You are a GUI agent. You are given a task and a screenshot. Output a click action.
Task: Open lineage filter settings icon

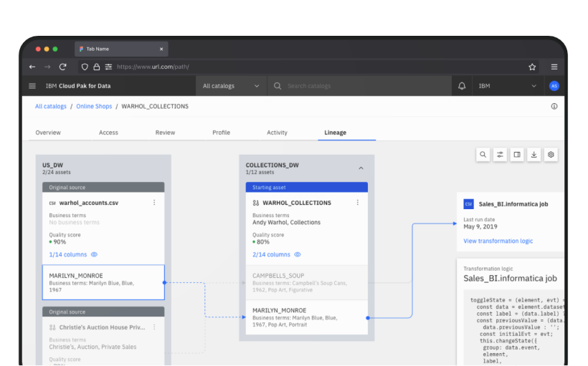click(500, 154)
